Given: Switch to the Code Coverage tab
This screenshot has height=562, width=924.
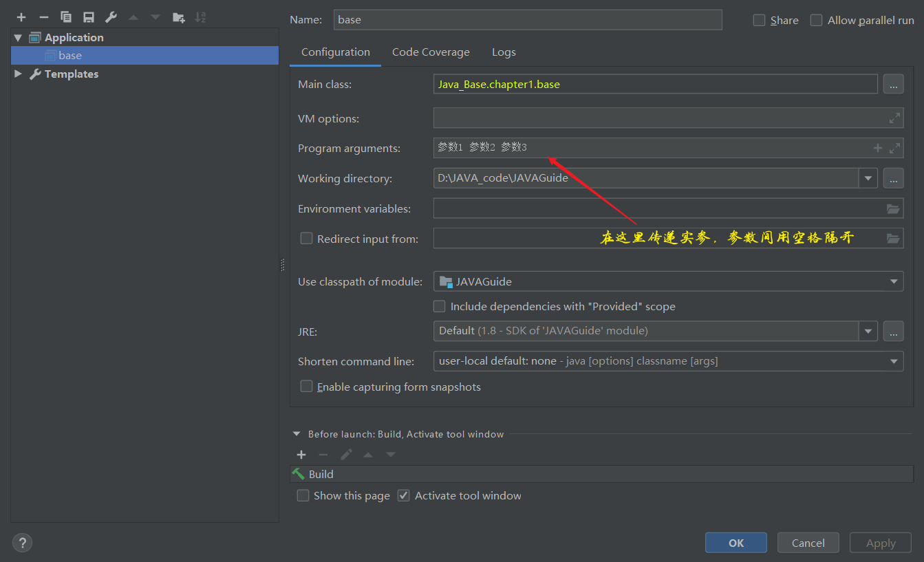Looking at the screenshot, I should point(431,52).
